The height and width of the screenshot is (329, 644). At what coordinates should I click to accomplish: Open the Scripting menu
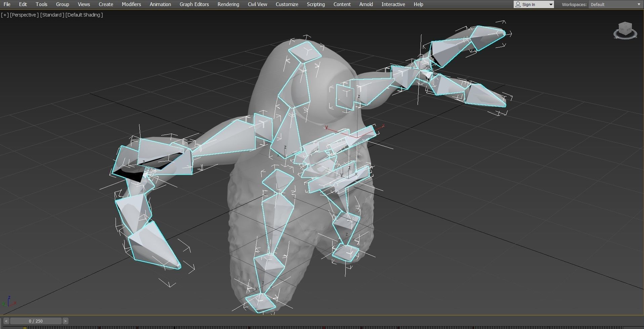tap(316, 4)
